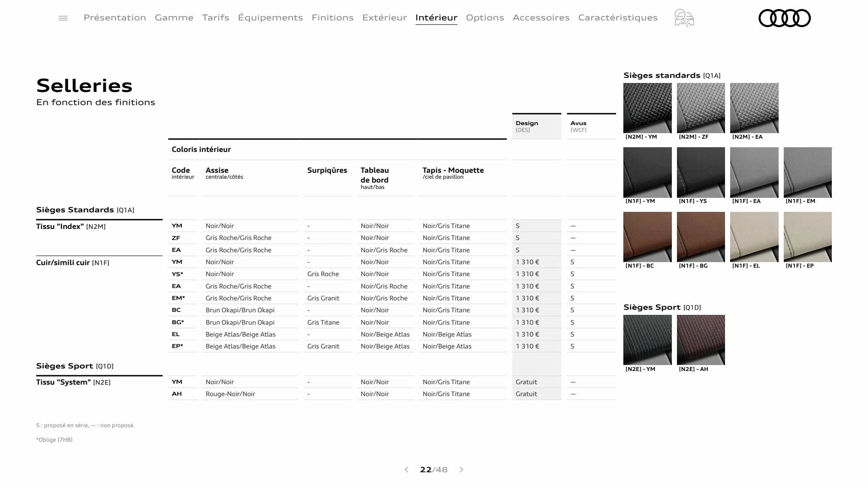Select the [N1F] - BC brown swatch
The width and height of the screenshot is (868, 488).
click(x=648, y=237)
